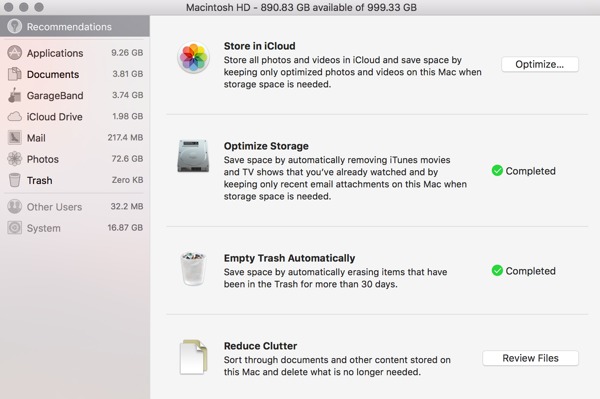Screen dimensions: 600x399
Task: Click the green Completed checkmark for Optimize Storage
Action: 497,171
